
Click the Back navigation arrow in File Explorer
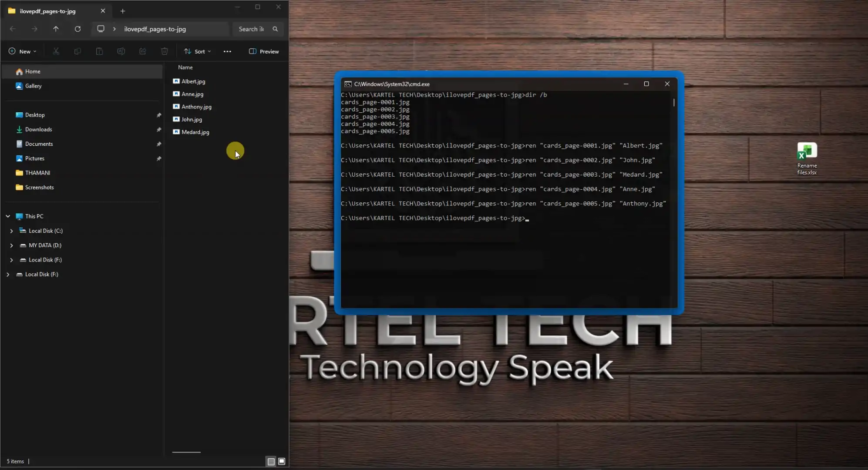click(x=13, y=29)
